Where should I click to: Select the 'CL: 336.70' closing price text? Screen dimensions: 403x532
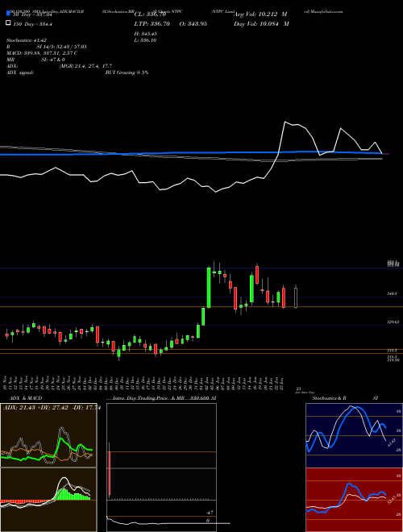pos(150,15)
